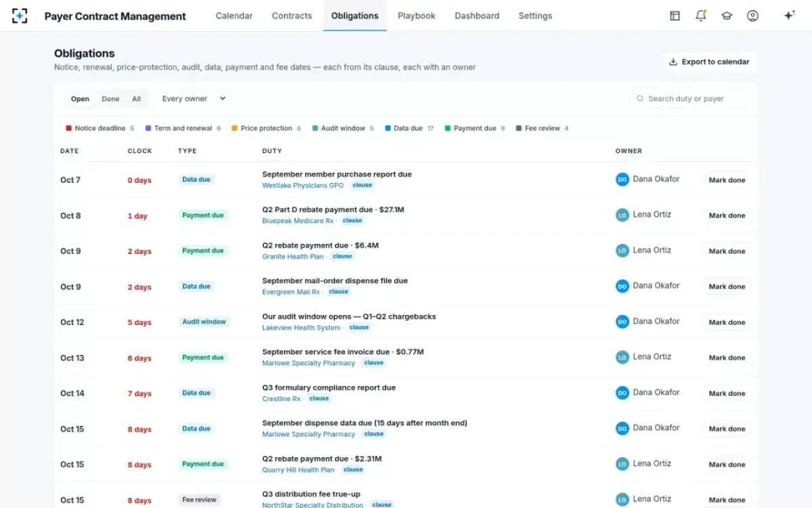Toggle the Data due legend filter
This screenshot has width=812, height=508.
coord(409,128)
